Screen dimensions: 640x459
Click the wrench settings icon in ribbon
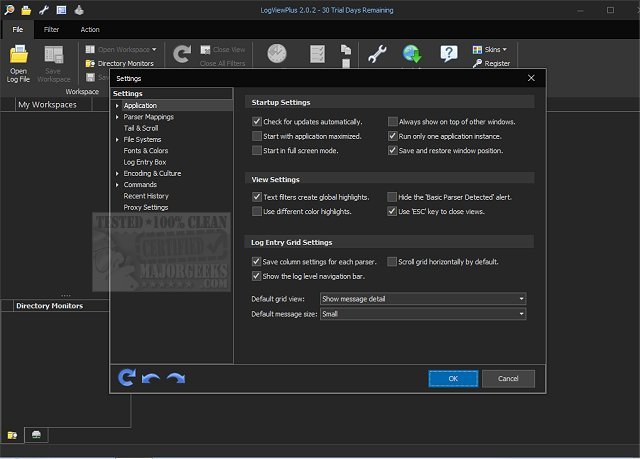coord(377,54)
